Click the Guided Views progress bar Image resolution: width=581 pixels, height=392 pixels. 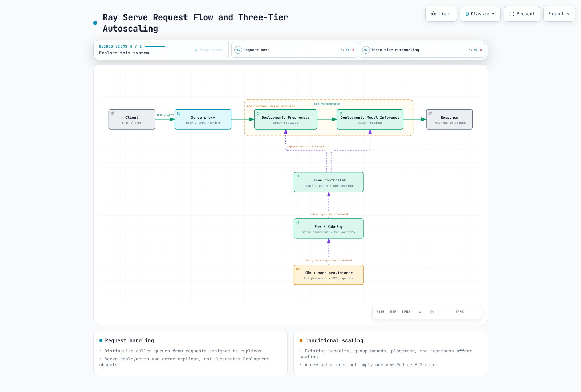tap(155, 46)
